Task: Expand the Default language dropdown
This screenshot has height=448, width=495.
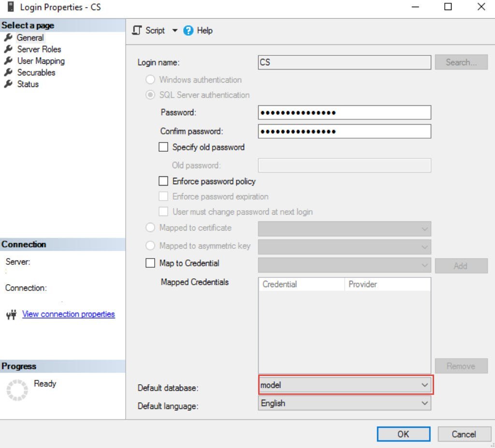Action: pos(425,403)
